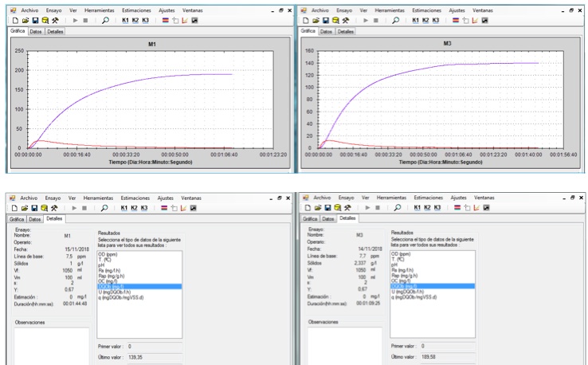Click image export icon in M1 details window
Image resolution: width=588 pixels, height=365 pixels.
(193, 208)
